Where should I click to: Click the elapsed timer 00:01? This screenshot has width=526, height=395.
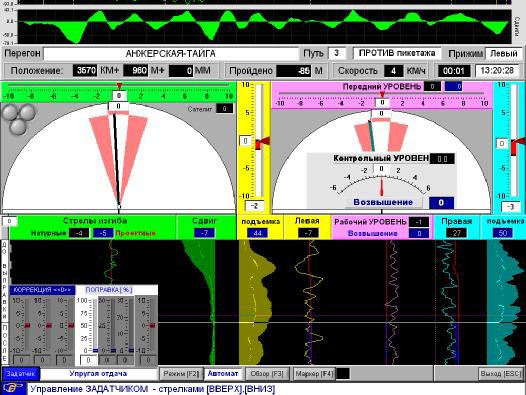pos(453,71)
